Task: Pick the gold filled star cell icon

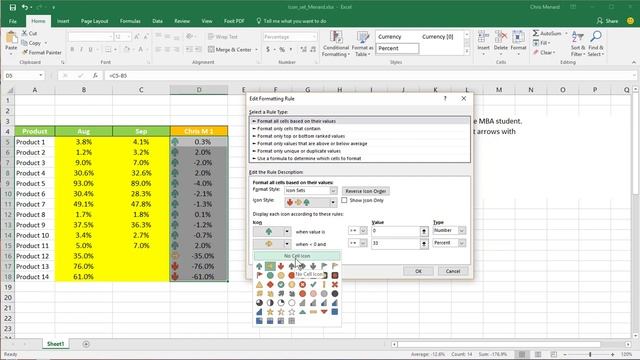Action: (270, 312)
